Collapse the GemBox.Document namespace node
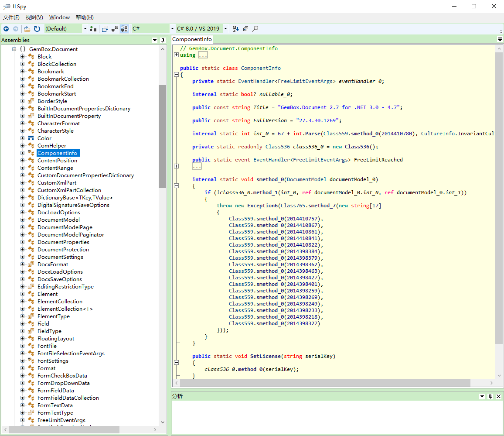 click(x=14, y=49)
